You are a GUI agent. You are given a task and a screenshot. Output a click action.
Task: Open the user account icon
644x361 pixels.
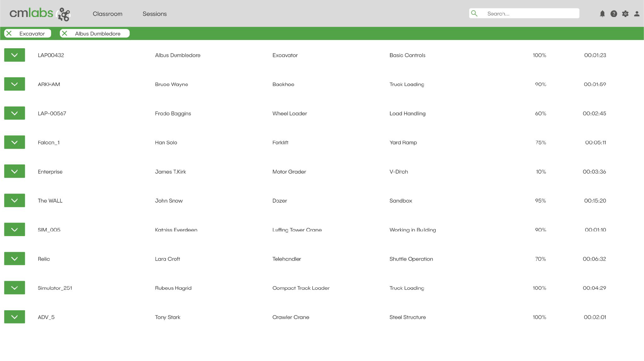tap(636, 14)
